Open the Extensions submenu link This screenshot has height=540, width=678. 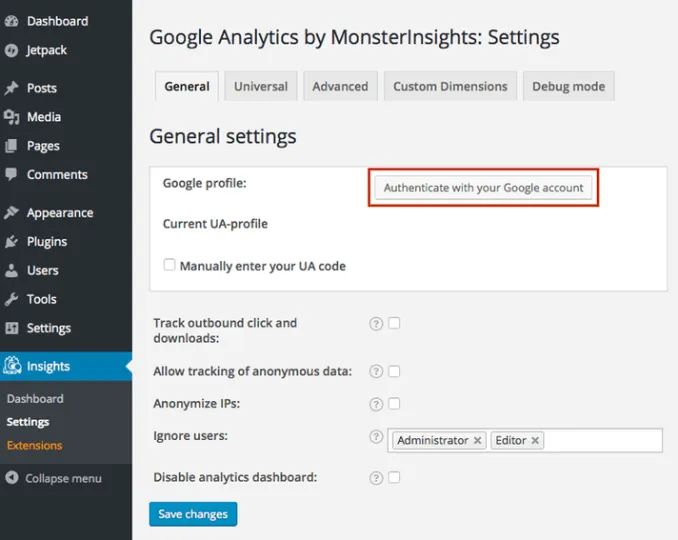pyautogui.click(x=34, y=445)
